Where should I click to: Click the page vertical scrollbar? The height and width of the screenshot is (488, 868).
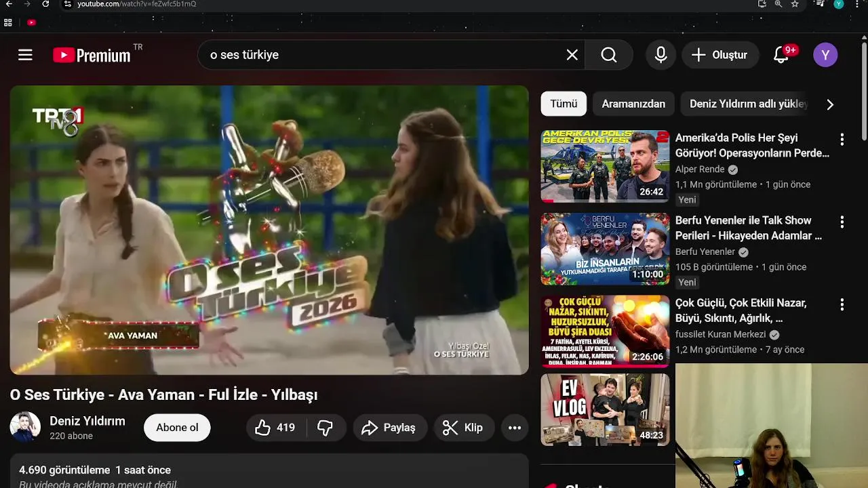(x=863, y=91)
